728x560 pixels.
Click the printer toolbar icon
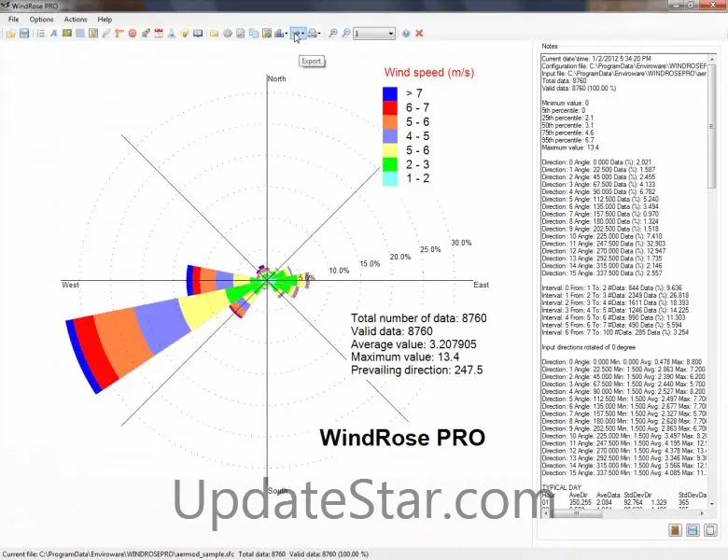313,34
